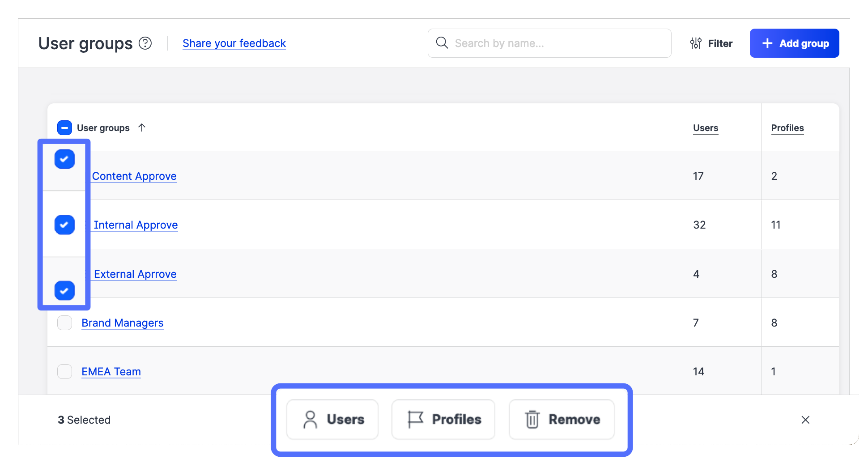
Task: Click the Profiles flag button
Action: click(x=443, y=420)
